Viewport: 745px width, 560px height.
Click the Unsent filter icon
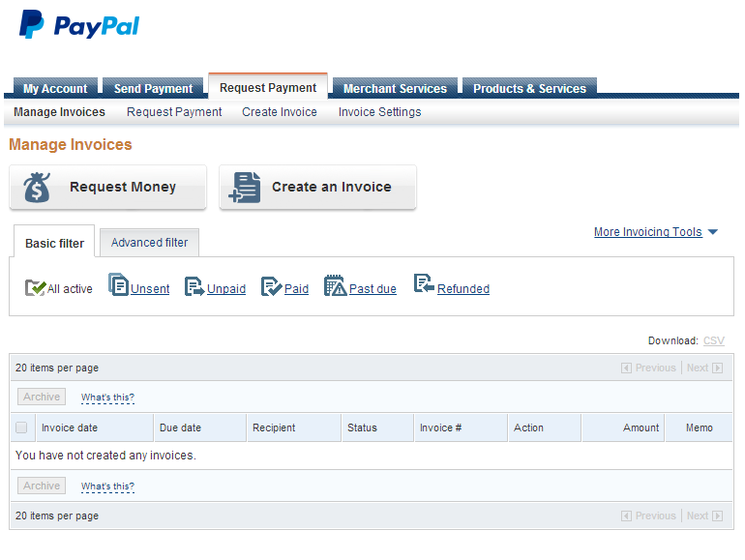[118, 285]
